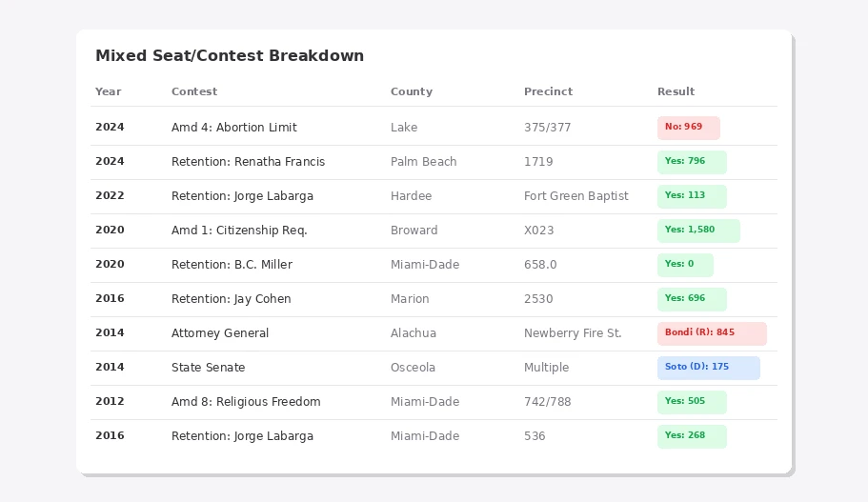Select the red "No: 969" result badge

tap(688, 128)
